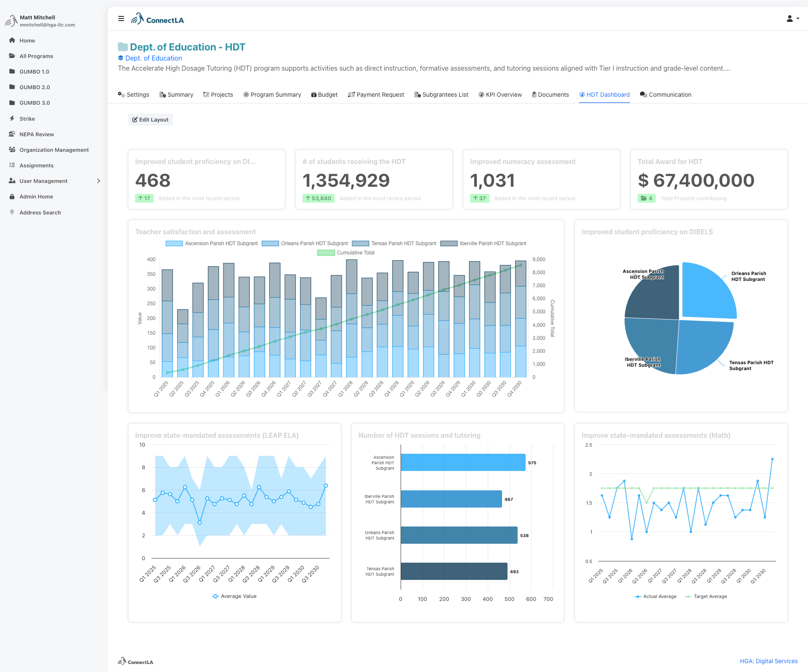The width and height of the screenshot is (808, 672).
Task: Expand the User Management section chevron
Action: (x=98, y=181)
